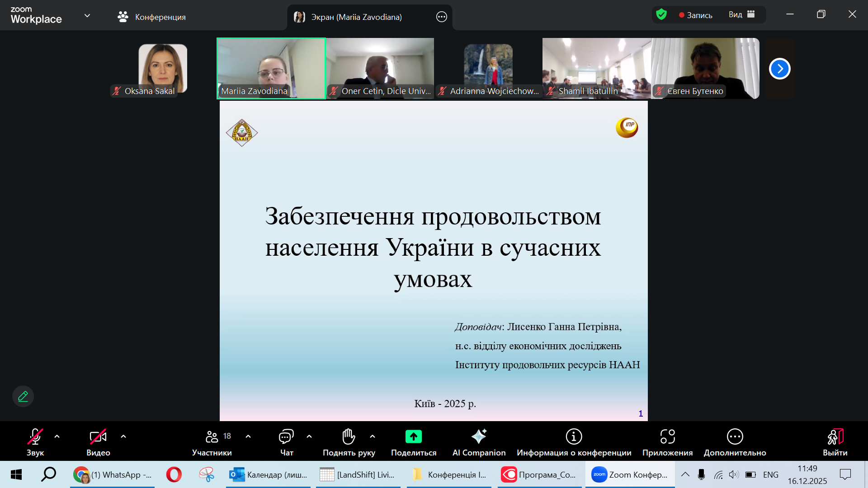Viewport: 868px width, 488px height.
Task: Open Zoom Workplace dropdown chevron
Action: (87, 16)
